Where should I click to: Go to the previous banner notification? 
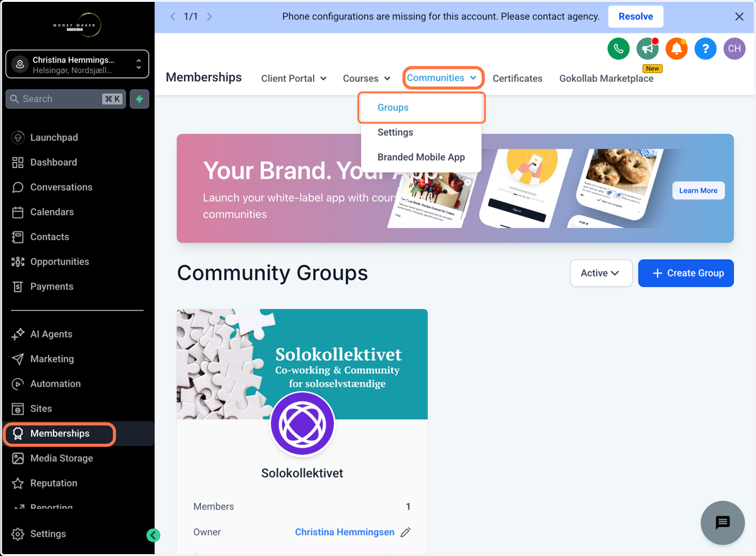(173, 16)
